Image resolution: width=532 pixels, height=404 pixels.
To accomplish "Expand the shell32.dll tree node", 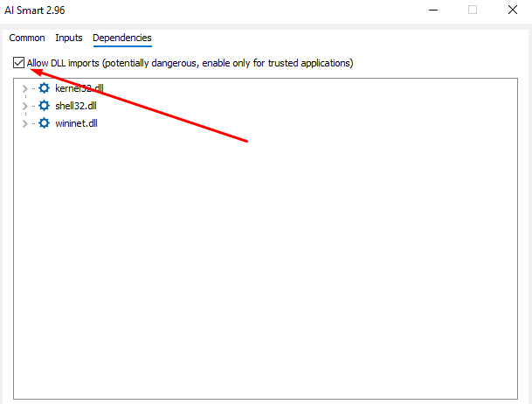I will click(x=24, y=106).
